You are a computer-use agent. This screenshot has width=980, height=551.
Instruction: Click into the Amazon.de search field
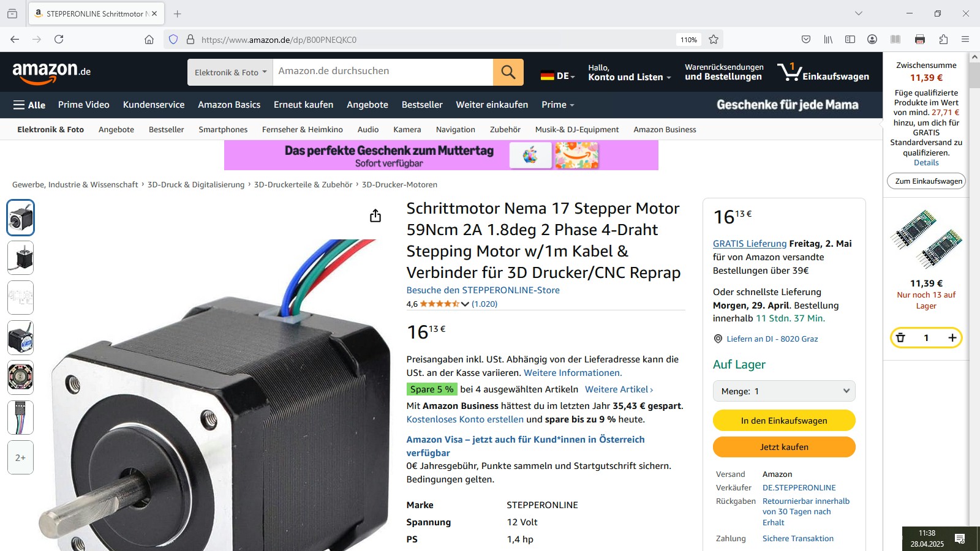click(x=383, y=72)
